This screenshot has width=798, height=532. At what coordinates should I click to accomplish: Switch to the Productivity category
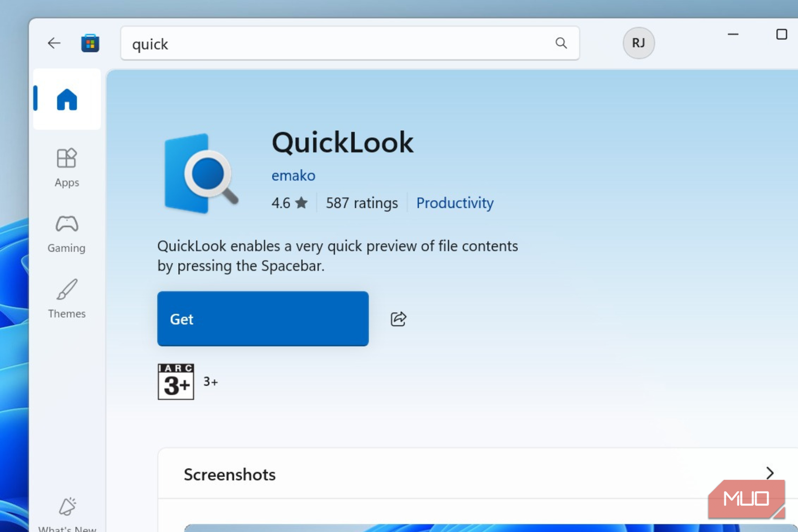click(x=455, y=203)
